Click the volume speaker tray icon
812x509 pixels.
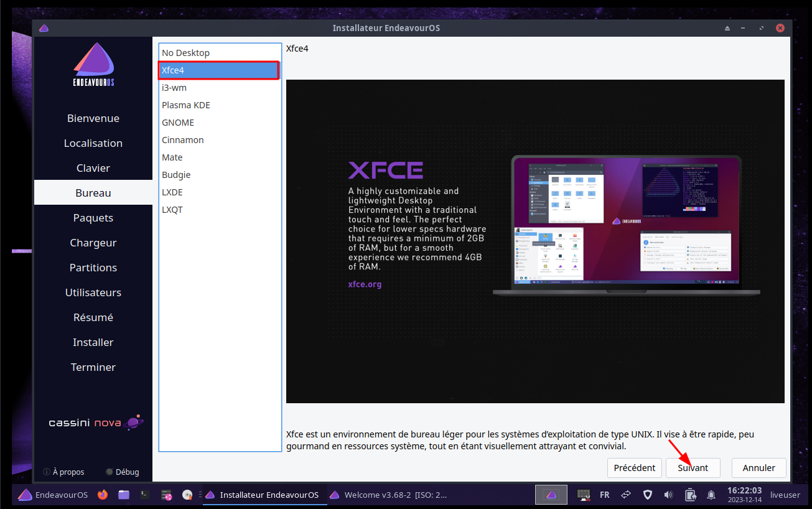pos(669,495)
